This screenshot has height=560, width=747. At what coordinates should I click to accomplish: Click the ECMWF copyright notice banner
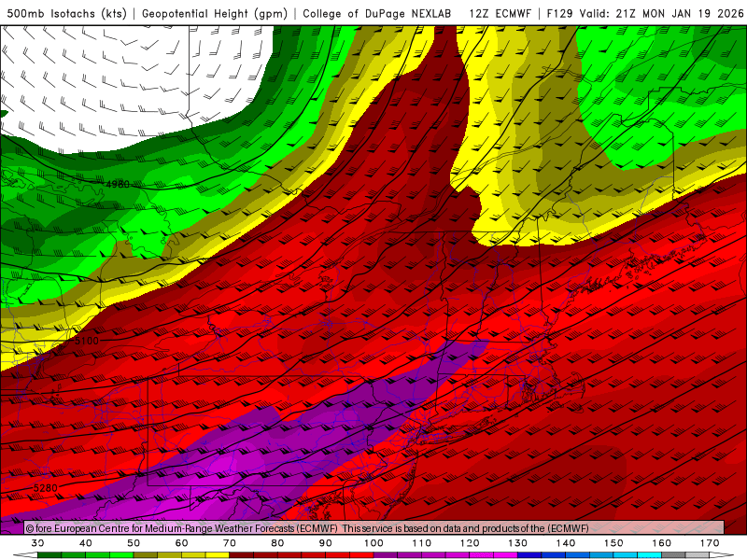tap(374, 528)
